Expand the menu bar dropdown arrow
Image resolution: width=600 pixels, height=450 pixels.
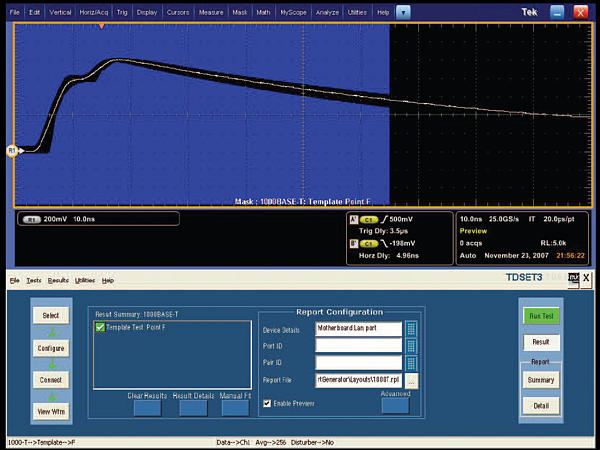[x=402, y=11]
